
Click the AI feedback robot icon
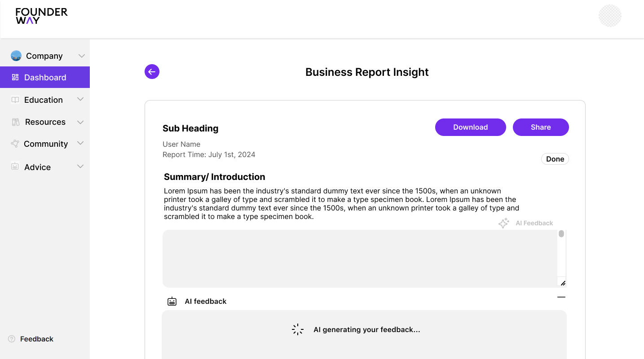172,302
